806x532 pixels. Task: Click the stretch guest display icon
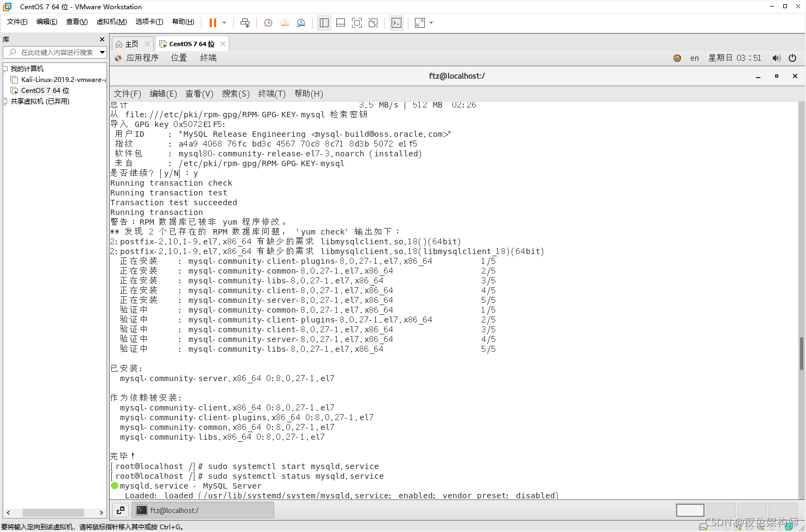(420, 23)
